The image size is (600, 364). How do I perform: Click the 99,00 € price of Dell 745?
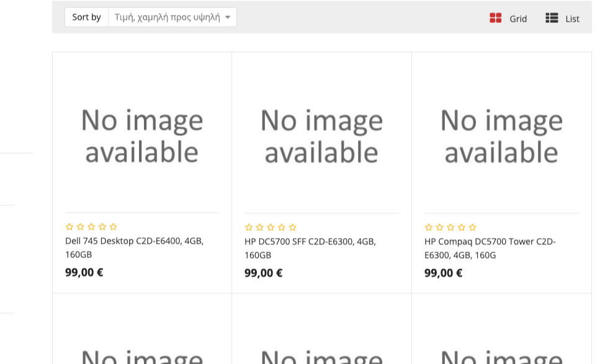(84, 272)
